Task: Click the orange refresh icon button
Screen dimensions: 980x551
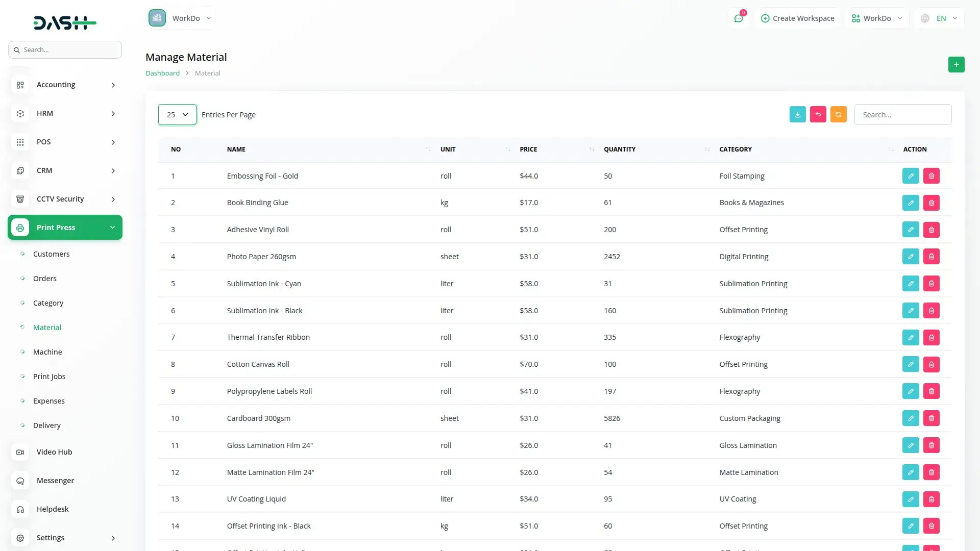Action: [x=838, y=115]
